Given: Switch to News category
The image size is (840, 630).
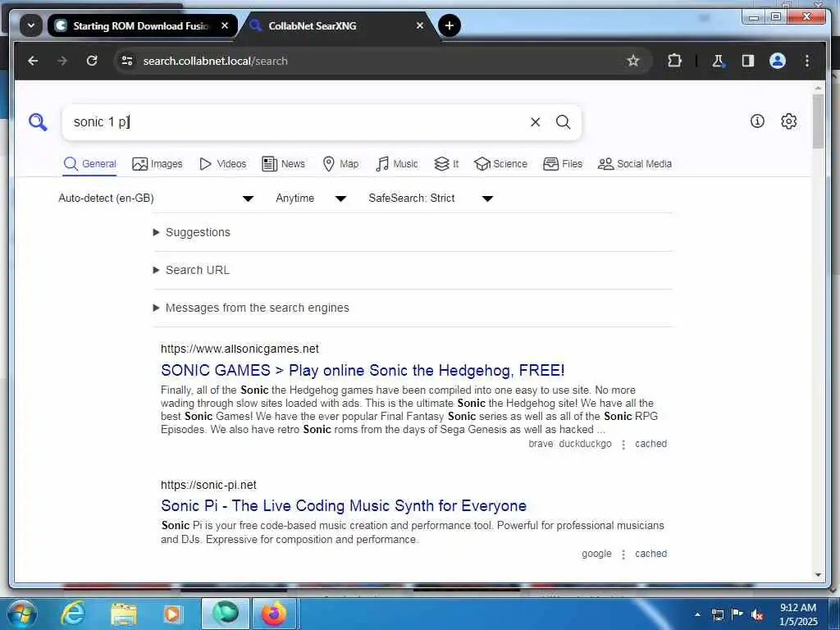Looking at the screenshot, I should point(283,164).
